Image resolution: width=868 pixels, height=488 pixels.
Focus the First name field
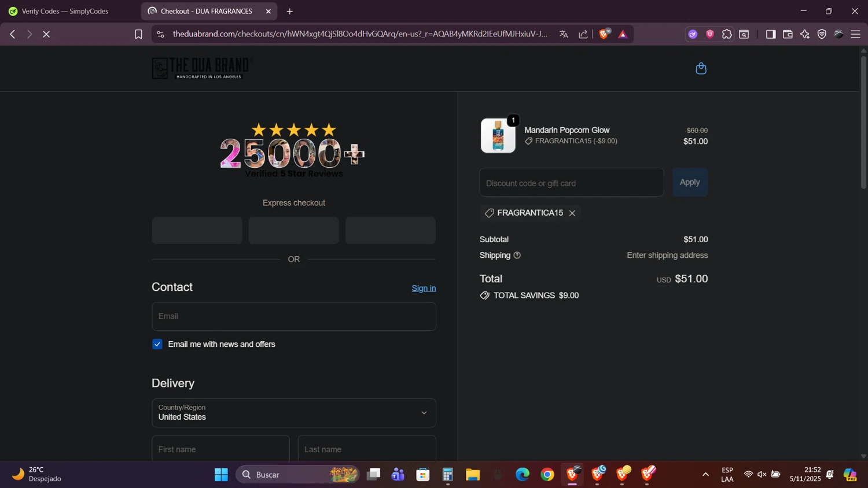tap(220, 449)
